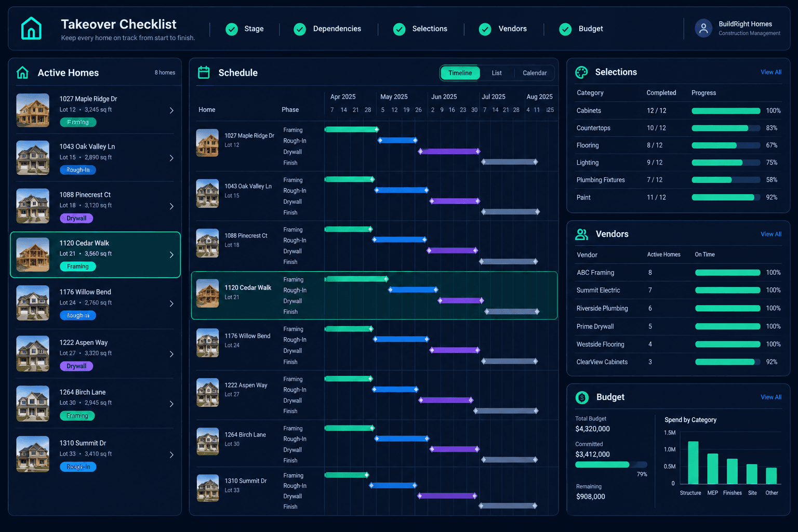Open the 1264 Birch Lane home thumbnail in sidebar

pos(33,403)
